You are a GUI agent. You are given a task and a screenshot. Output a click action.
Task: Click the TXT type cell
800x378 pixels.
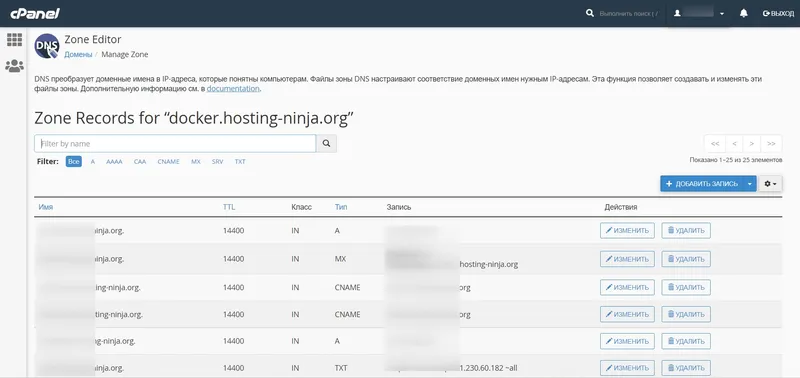click(x=341, y=367)
